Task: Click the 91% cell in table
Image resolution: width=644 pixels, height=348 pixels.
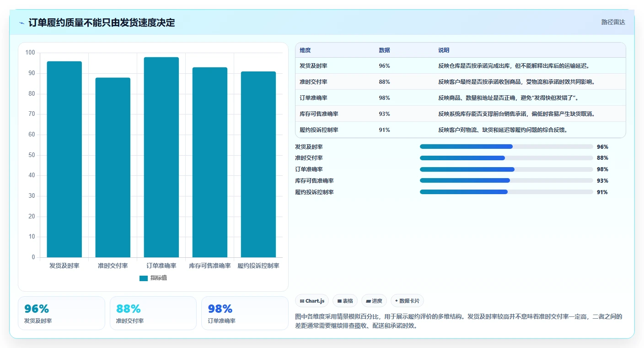Action: (385, 130)
